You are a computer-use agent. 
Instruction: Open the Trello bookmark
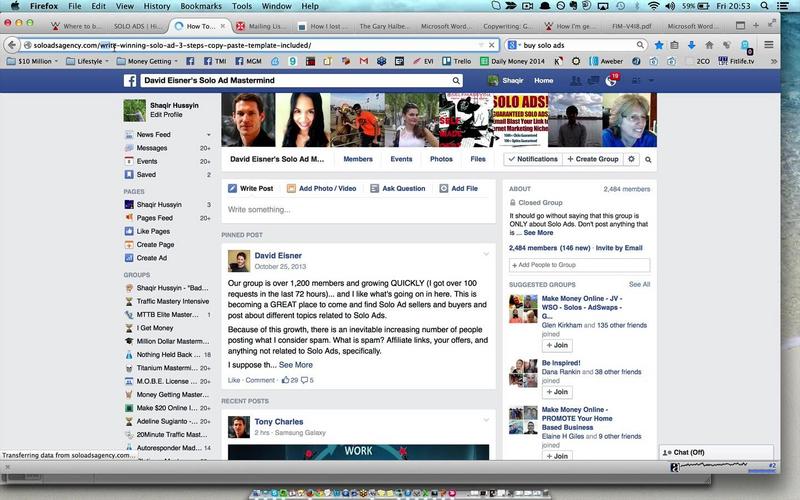point(456,61)
